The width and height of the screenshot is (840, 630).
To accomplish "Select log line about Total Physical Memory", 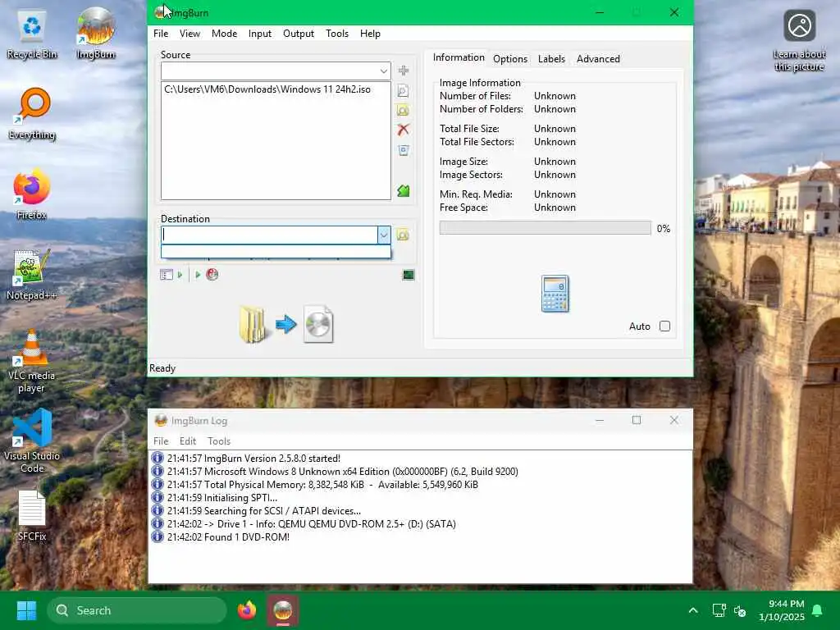I will pyautogui.click(x=322, y=485).
